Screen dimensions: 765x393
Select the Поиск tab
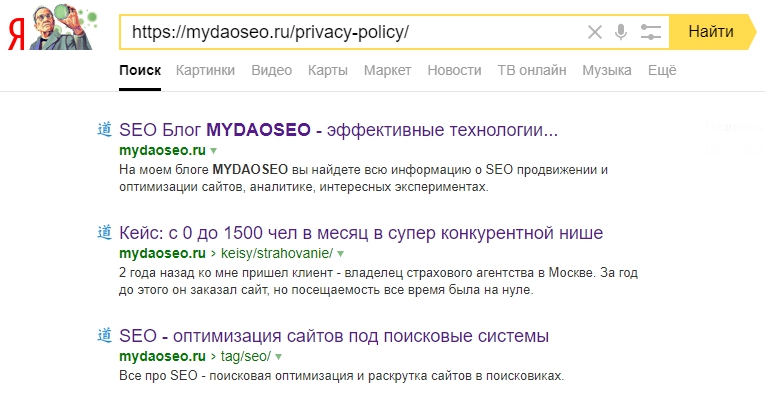[140, 70]
